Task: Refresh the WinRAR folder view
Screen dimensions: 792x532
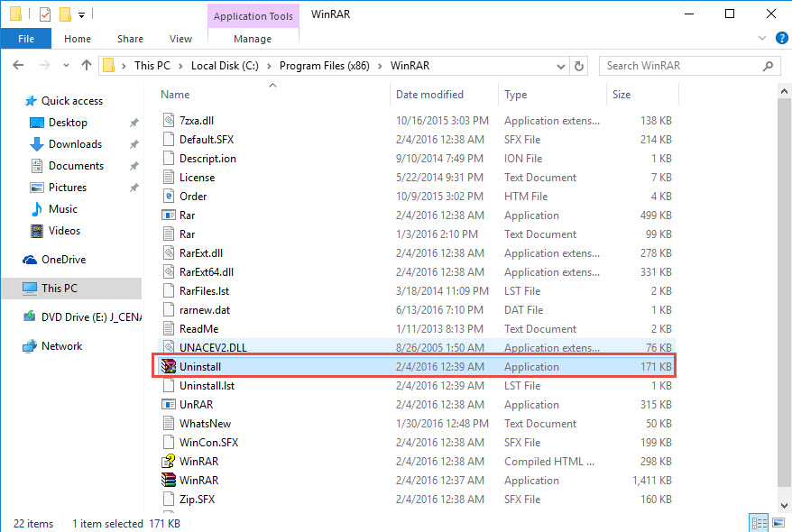Action: click(579, 66)
